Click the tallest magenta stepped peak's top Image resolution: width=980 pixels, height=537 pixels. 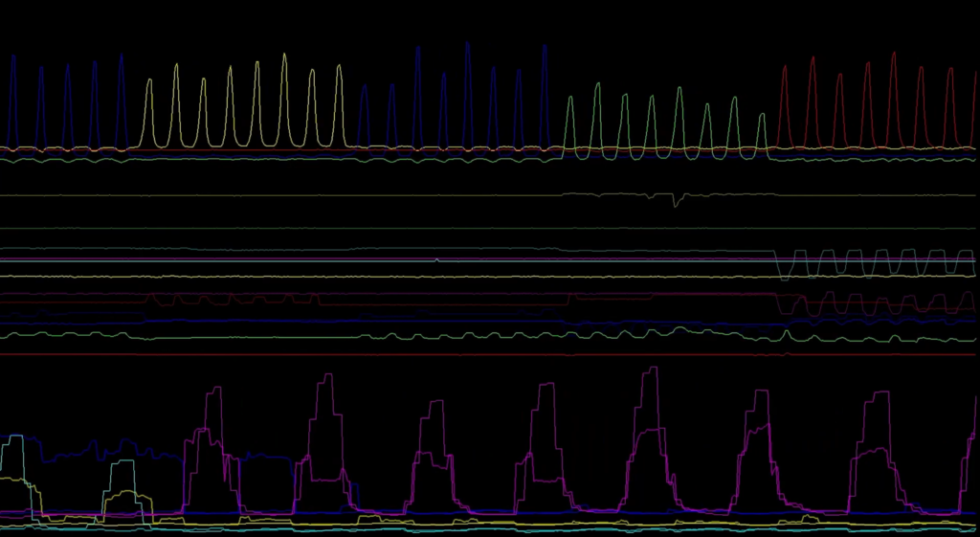tap(652, 369)
